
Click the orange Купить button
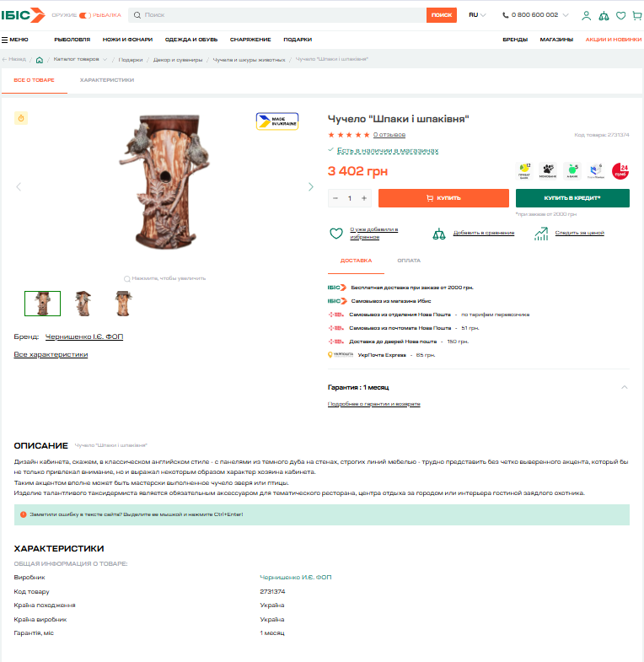tap(443, 198)
